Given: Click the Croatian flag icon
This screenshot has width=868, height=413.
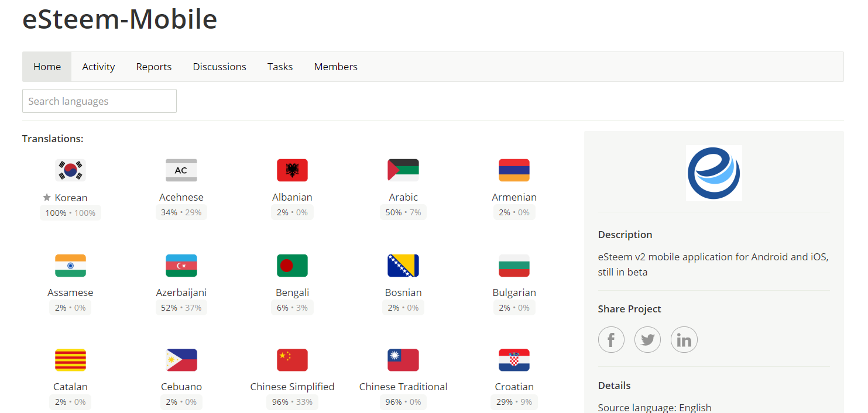Looking at the screenshot, I should pyautogui.click(x=514, y=360).
